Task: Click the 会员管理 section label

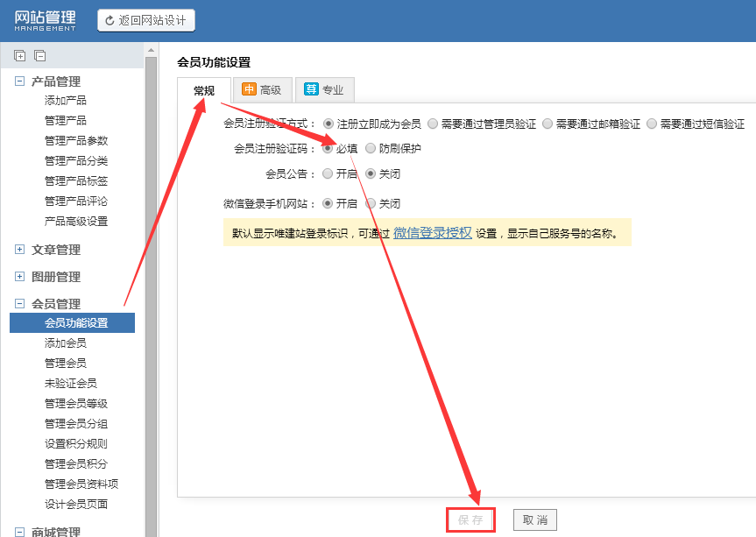Action: [56, 304]
